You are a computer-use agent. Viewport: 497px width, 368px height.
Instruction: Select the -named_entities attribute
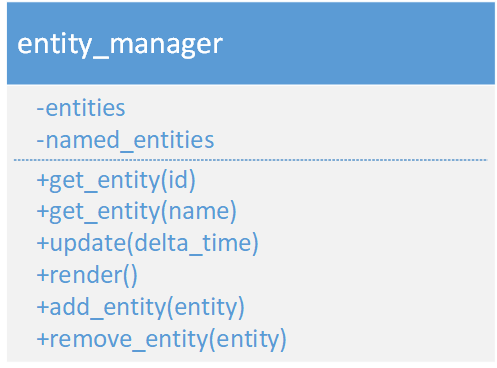pyautogui.click(x=125, y=140)
